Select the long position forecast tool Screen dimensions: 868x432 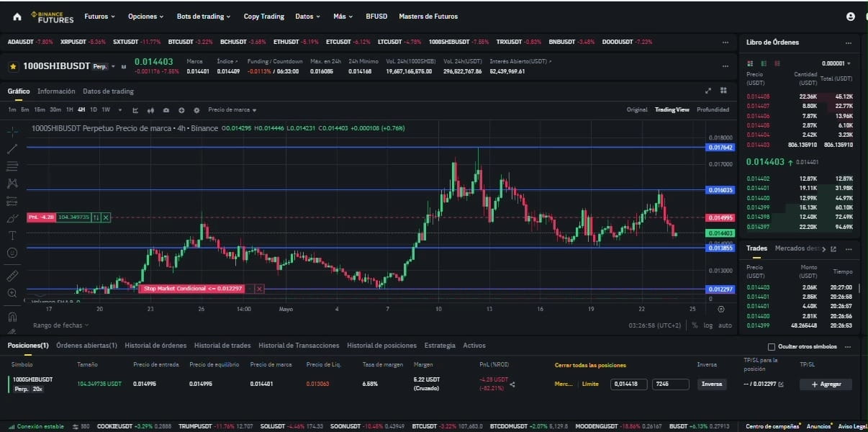tap(12, 201)
